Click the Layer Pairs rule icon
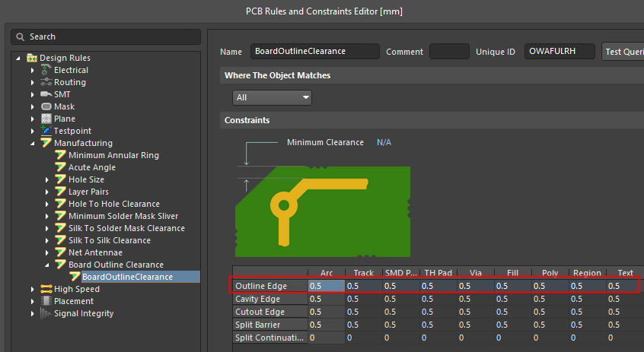 click(x=61, y=192)
